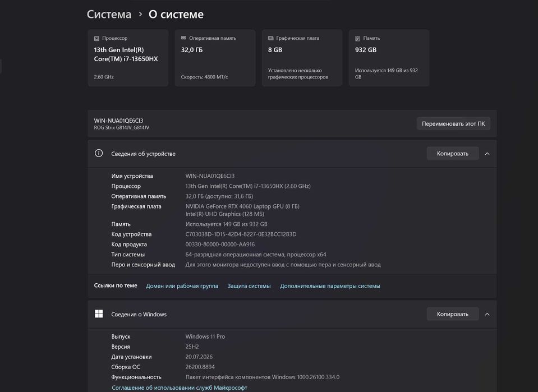Select 13th Gen Intel Core i7-13650HX (2.60 GHz) value
The width and height of the screenshot is (538, 392).
point(248,186)
